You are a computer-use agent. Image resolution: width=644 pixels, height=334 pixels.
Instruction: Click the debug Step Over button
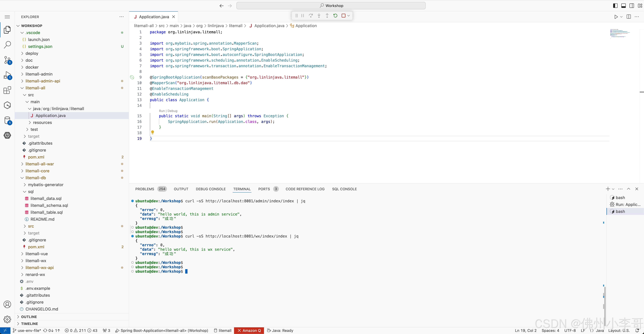click(311, 15)
